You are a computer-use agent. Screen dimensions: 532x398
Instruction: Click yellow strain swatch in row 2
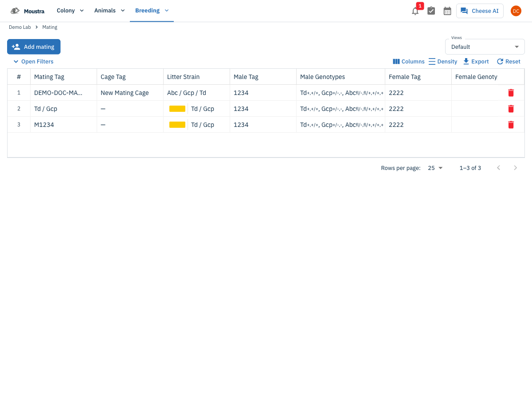[x=177, y=109]
